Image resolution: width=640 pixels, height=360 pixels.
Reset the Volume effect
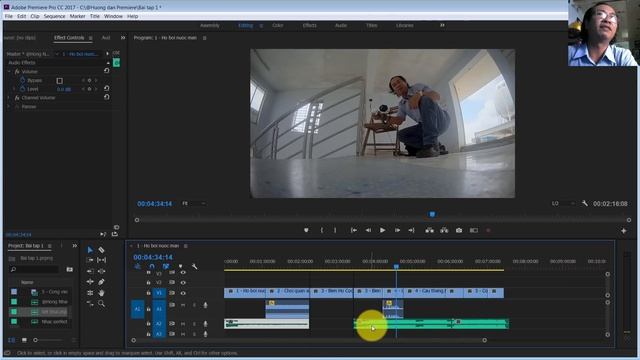coord(107,71)
